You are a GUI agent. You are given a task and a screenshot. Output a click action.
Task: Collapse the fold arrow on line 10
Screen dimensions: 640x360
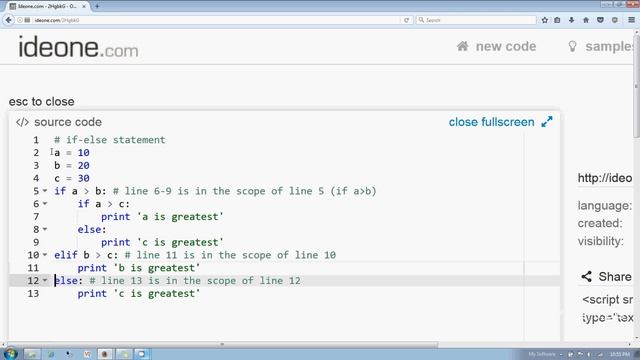[x=45, y=255]
